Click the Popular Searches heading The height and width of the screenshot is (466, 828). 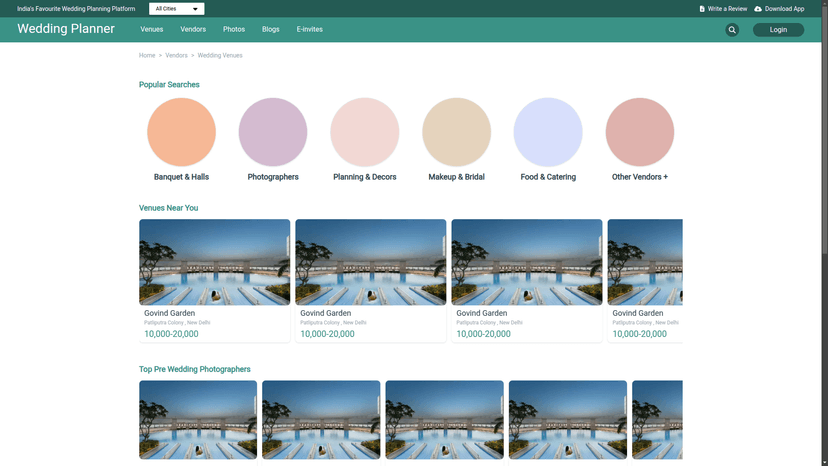(x=169, y=85)
